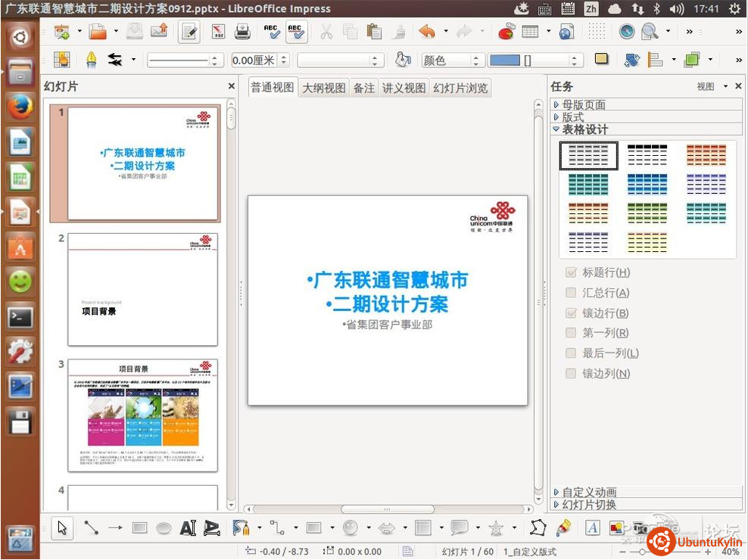
Task: Toggle the 标题行(H) checkbox
Action: [x=572, y=272]
